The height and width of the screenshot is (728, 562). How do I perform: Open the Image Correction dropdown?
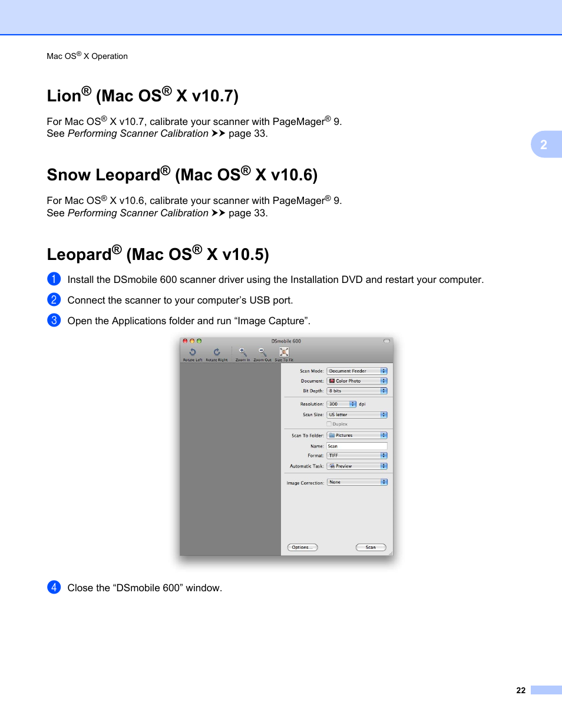(357, 482)
